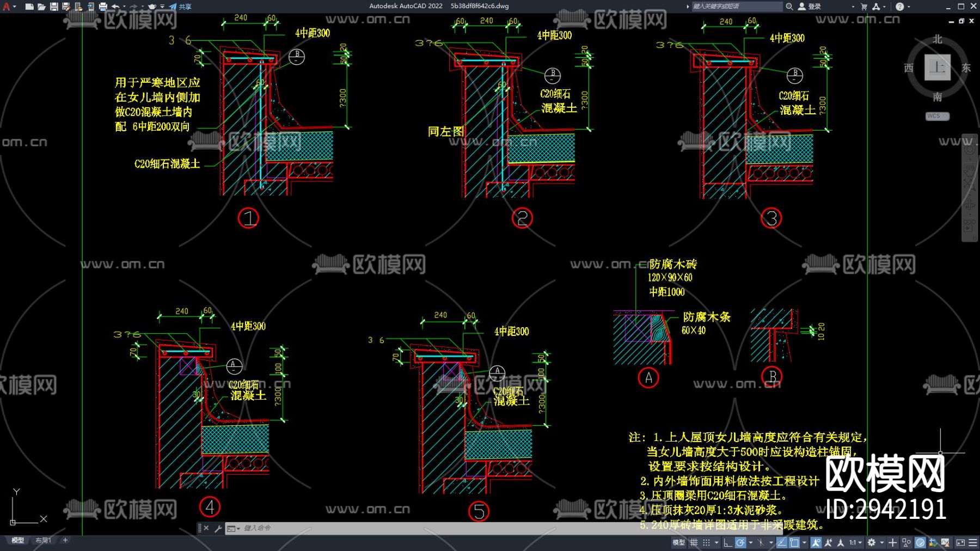This screenshot has height=551, width=980.
Task: Open the AutoCAD application menu
Action: pyautogui.click(x=6, y=7)
